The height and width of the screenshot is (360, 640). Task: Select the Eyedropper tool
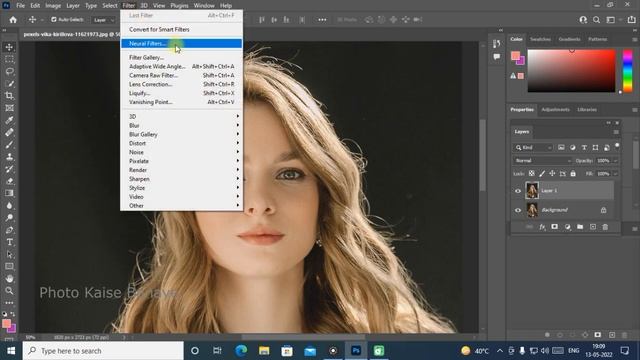pos(9,120)
